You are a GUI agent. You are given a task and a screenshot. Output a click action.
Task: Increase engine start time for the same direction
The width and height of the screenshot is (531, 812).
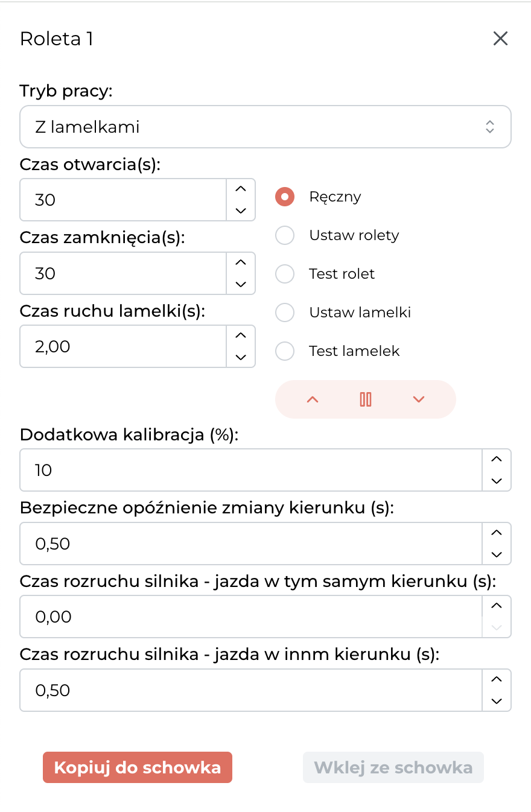[x=497, y=606]
